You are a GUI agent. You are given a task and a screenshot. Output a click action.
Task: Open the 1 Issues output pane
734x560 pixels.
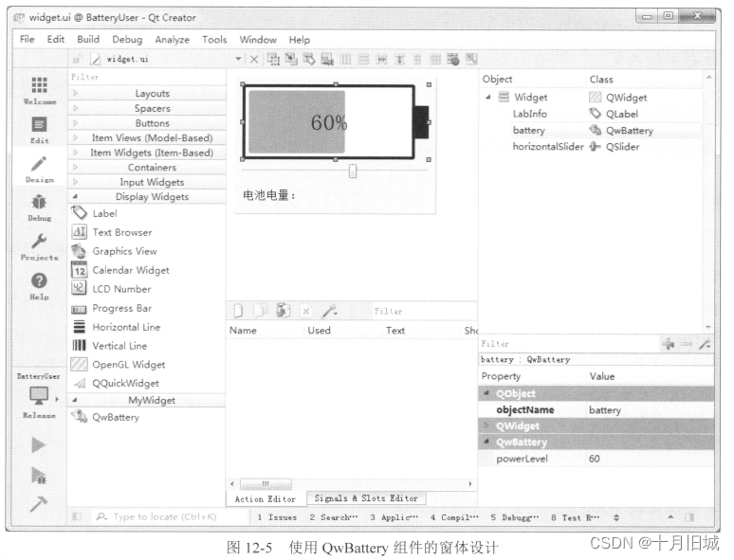click(x=277, y=517)
